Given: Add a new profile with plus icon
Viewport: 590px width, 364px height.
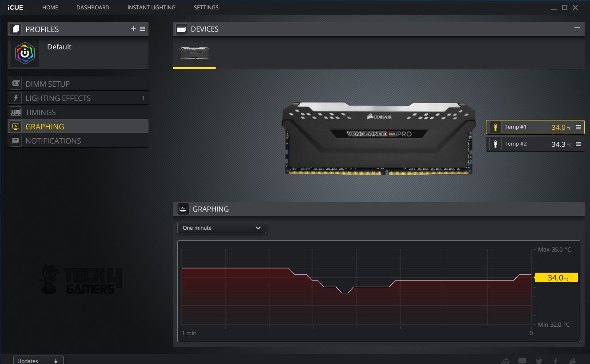Looking at the screenshot, I should click(x=133, y=29).
